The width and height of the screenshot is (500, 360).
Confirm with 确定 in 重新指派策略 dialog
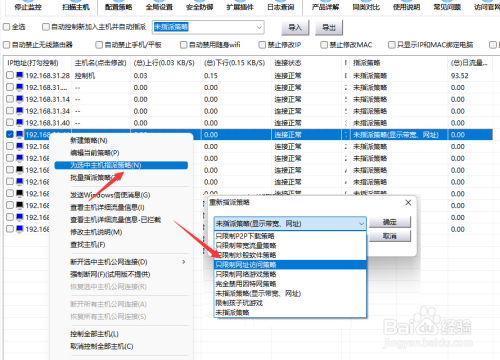390,222
